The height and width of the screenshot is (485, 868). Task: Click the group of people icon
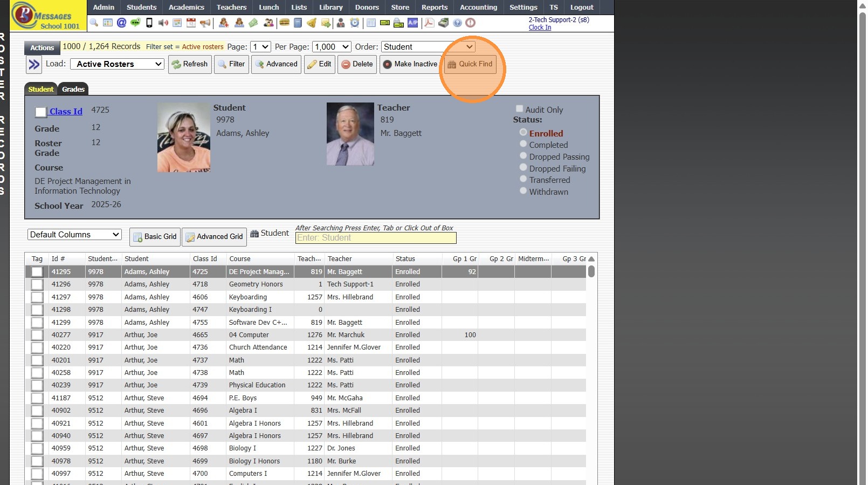pos(268,23)
